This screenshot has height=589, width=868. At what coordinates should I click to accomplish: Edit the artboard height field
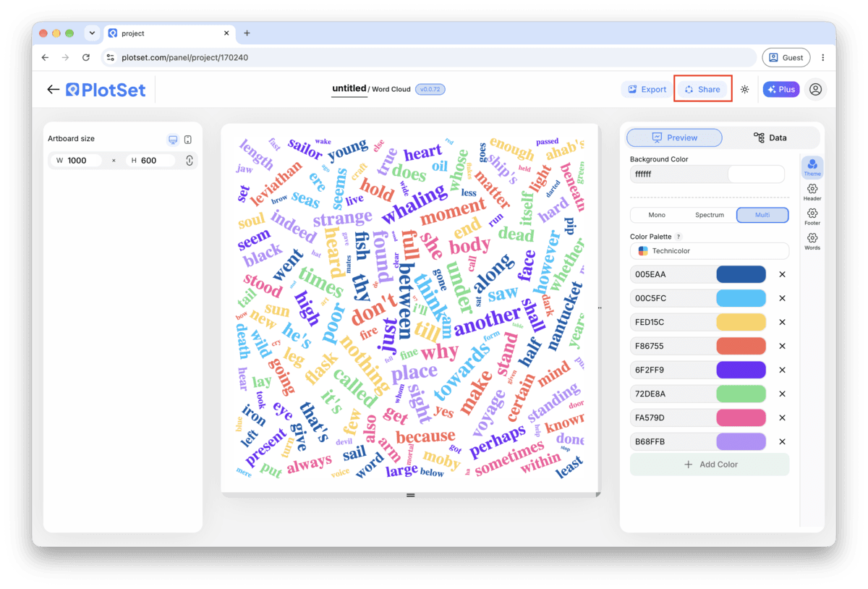[x=150, y=161]
